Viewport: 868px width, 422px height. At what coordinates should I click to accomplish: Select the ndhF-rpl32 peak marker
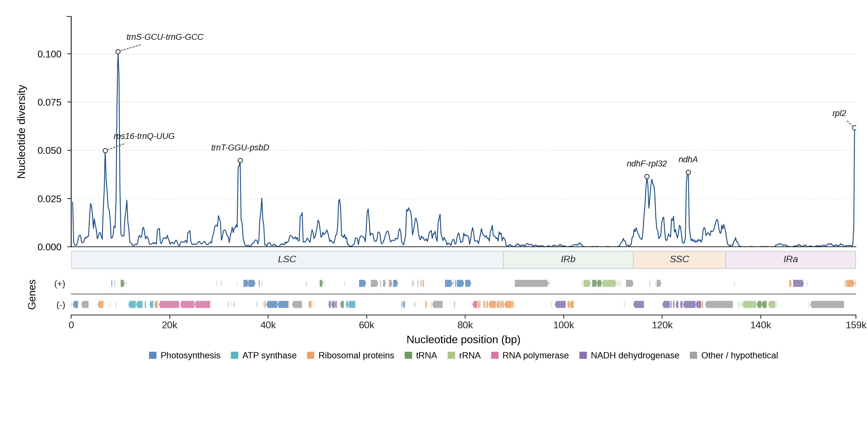[647, 177]
